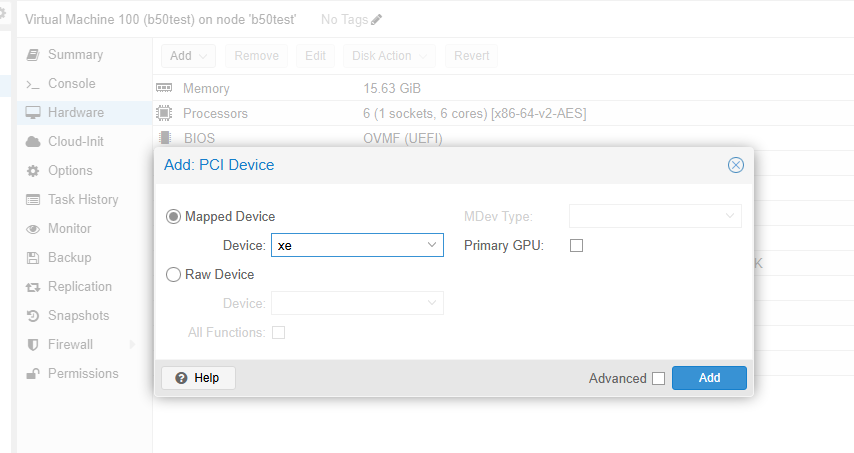The height and width of the screenshot is (453, 854).
Task: Click the Cloud-Init cloud icon
Action: point(33,142)
